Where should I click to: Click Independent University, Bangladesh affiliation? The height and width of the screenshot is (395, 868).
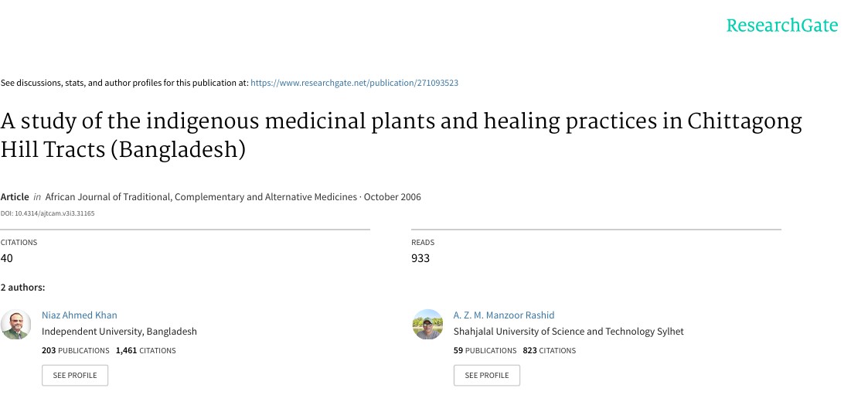click(x=119, y=332)
